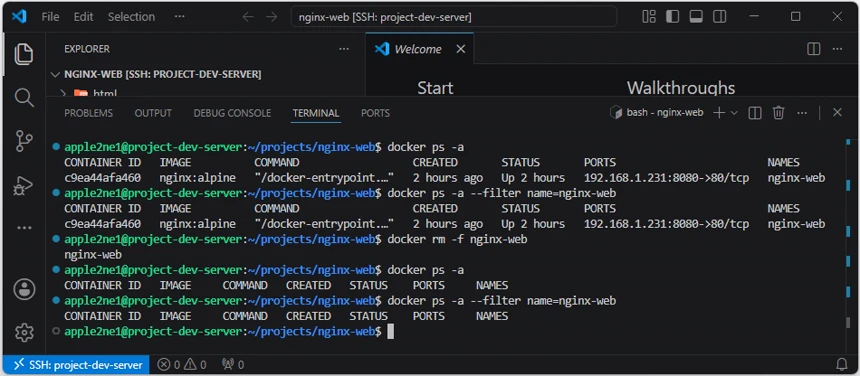Click the bash - nginx-web terminal label
Viewport: 860px width, 376px height.
point(657,113)
